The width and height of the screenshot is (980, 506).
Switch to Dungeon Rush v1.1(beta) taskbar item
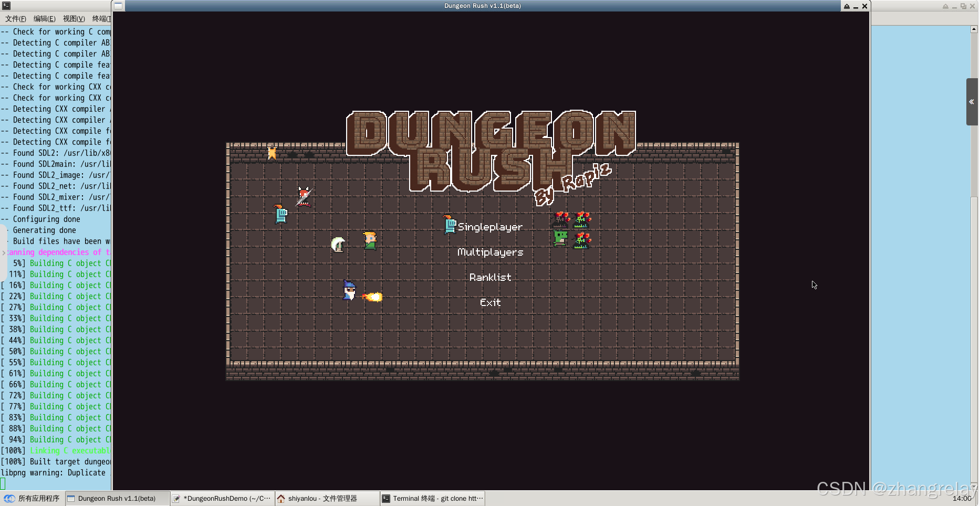click(x=117, y=498)
